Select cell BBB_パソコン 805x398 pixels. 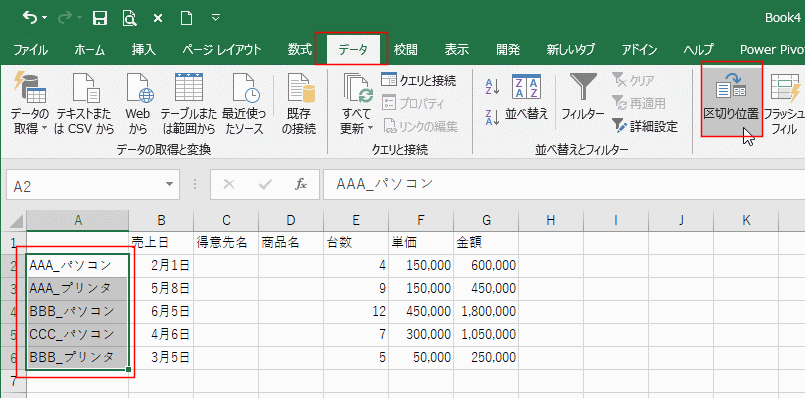(x=78, y=312)
